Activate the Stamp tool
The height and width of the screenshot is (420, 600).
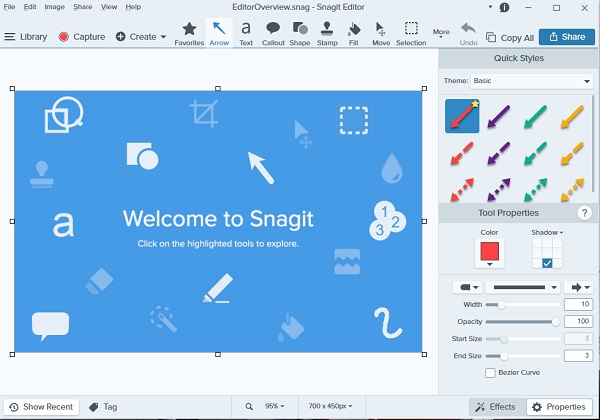(327, 33)
